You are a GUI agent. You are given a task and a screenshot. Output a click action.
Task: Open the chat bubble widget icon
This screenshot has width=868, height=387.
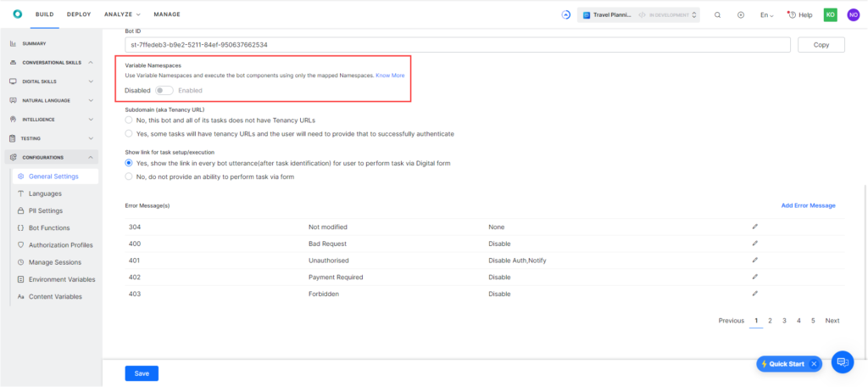point(842,362)
